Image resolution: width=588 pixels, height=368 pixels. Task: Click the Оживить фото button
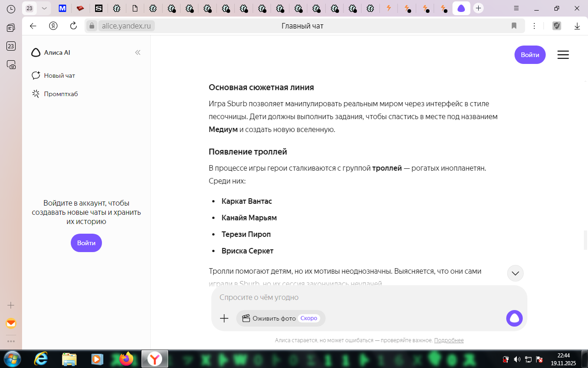(281, 318)
